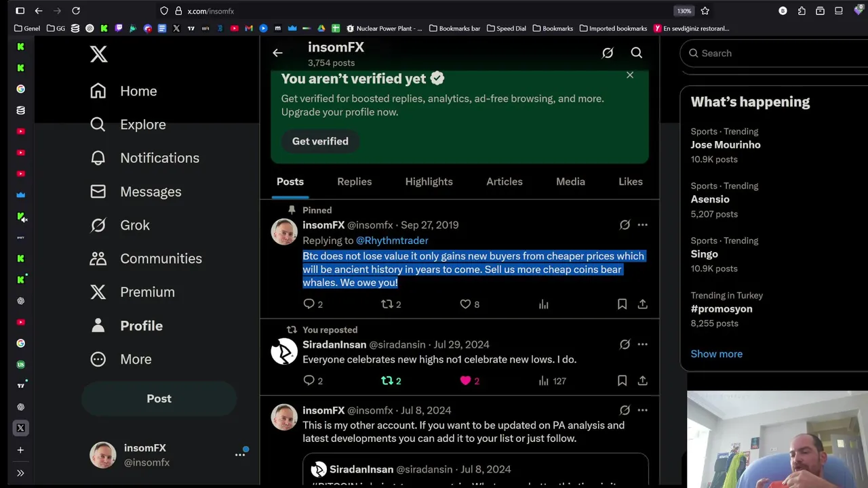The width and height of the screenshot is (868, 488).
Task: Expand browser sidebar chevrons
Action: [20, 473]
